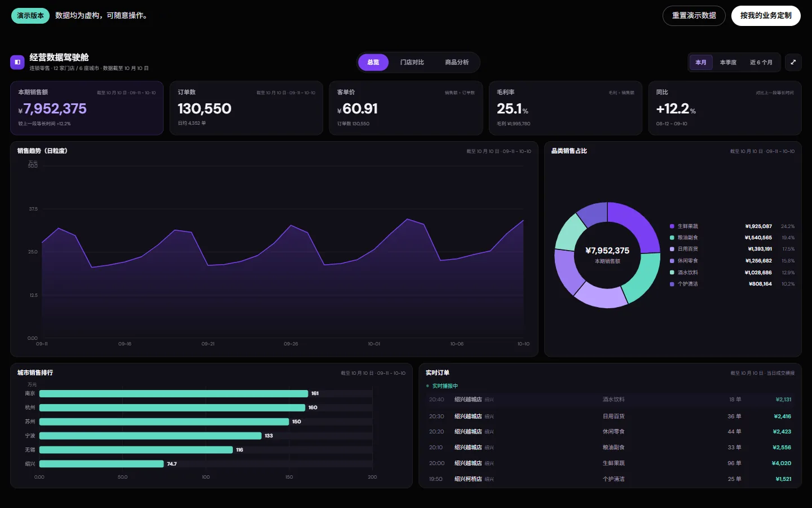This screenshot has height=508, width=812.
Task: Click the 按我的业务定制 button
Action: (x=766, y=16)
